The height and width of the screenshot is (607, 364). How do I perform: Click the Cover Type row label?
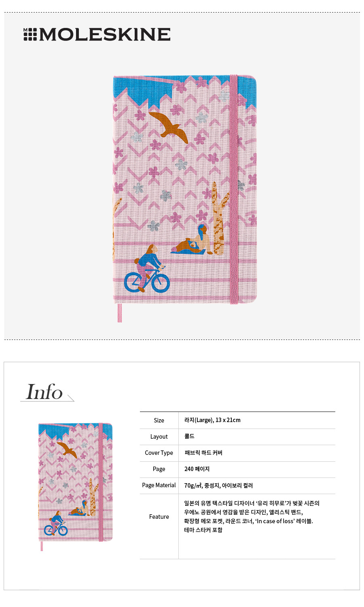[x=159, y=453]
